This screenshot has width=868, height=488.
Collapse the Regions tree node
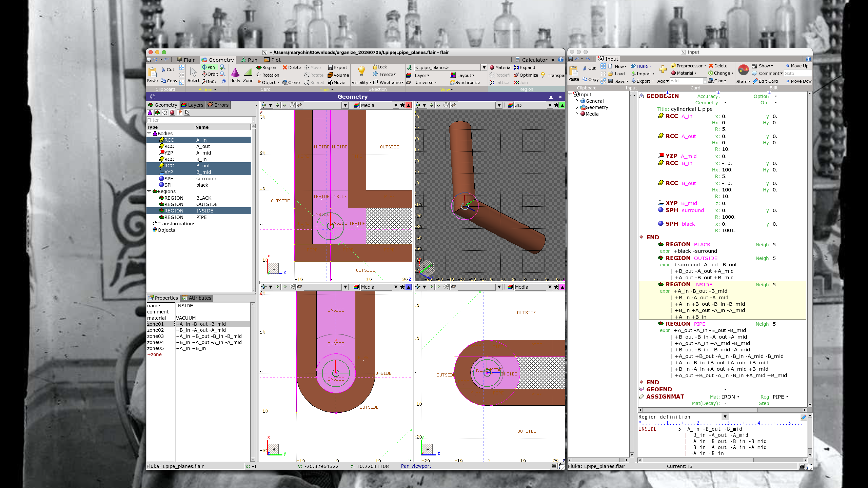(149, 191)
